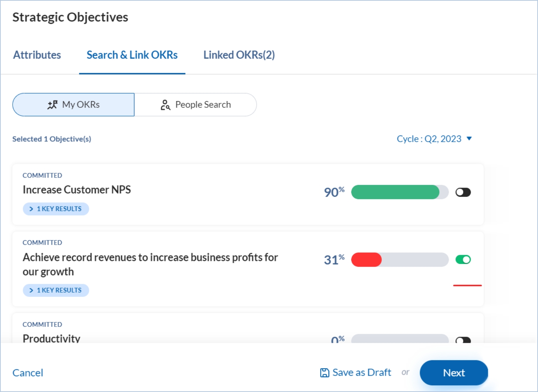
Task: Open the Cycle Q2, 2023 dropdown
Action: pos(434,139)
